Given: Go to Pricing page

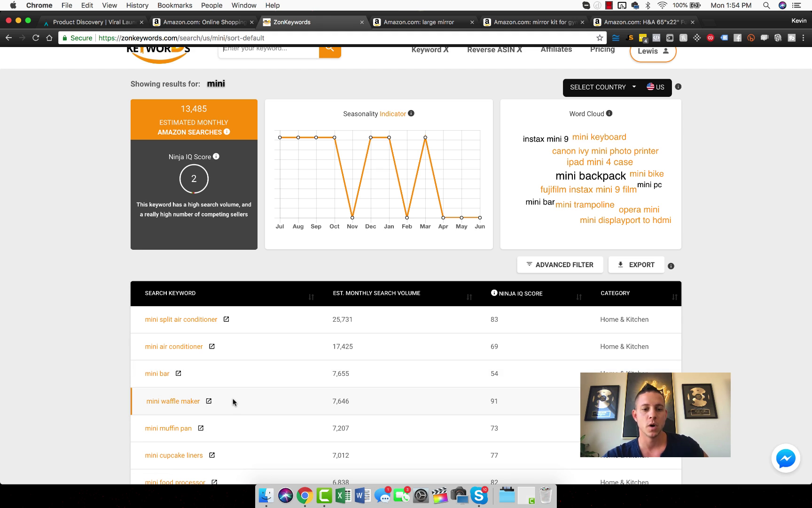Looking at the screenshot, I should pos(602,49).
